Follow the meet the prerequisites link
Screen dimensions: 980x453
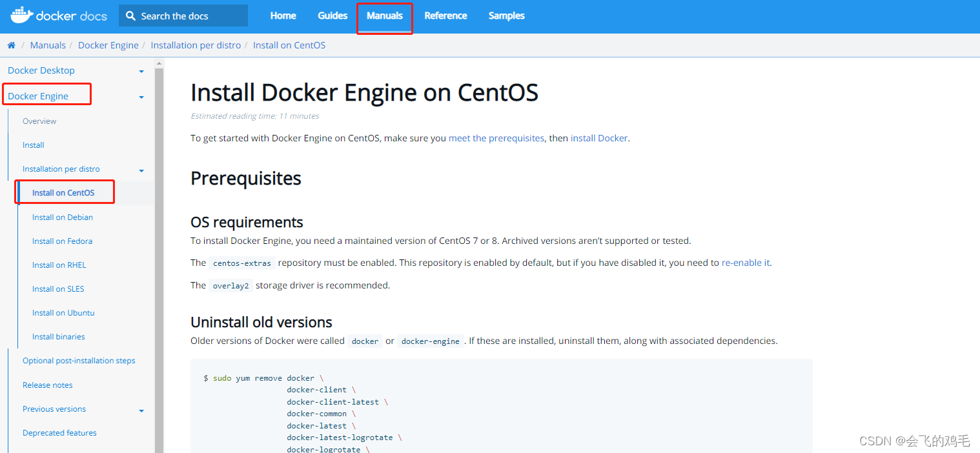(x=496, y=138)
